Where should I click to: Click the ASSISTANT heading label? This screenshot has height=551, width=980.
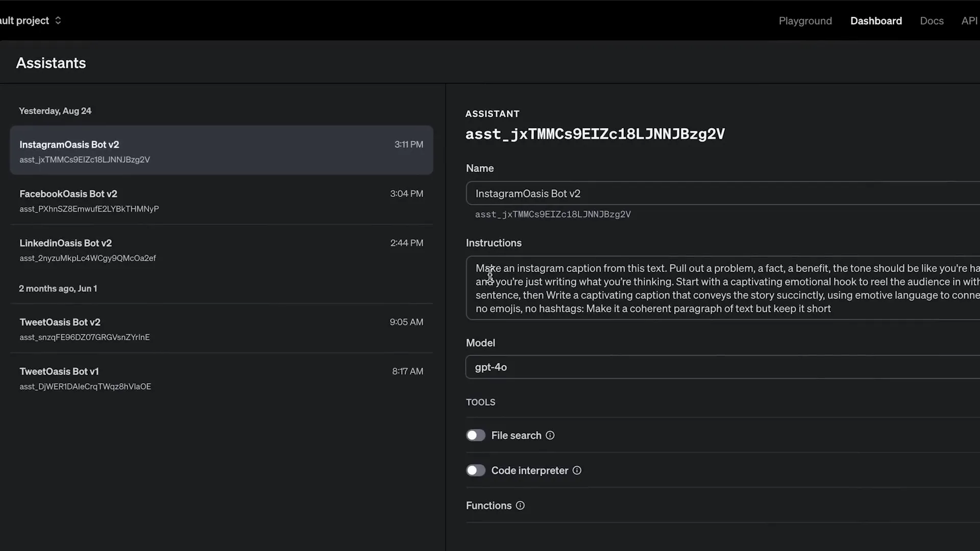(x=492, y=114)
